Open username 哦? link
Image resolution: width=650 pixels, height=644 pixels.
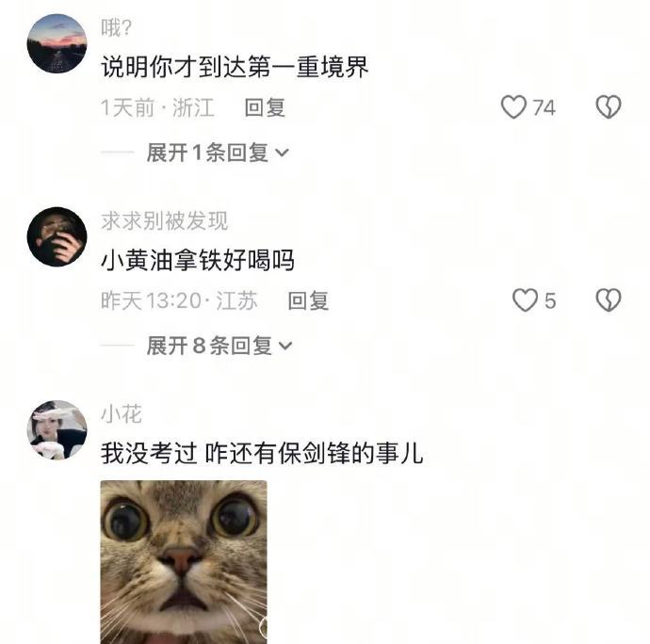tap(117, 28)
